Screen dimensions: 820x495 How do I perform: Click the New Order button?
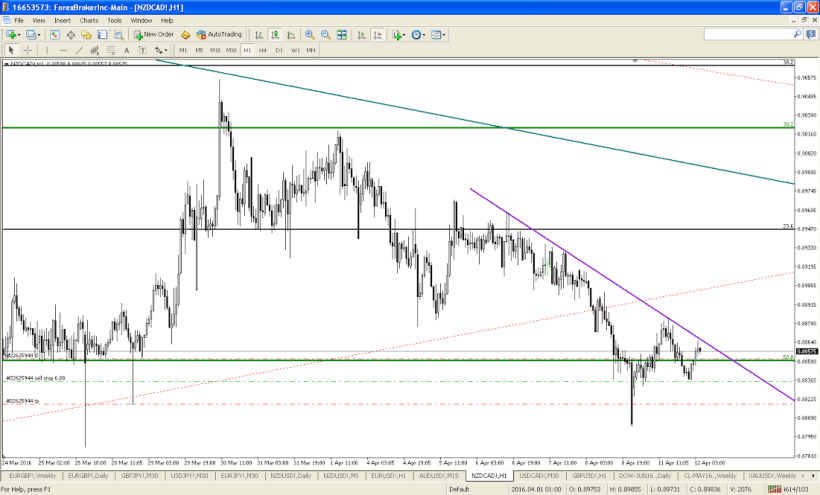[153, 34]
